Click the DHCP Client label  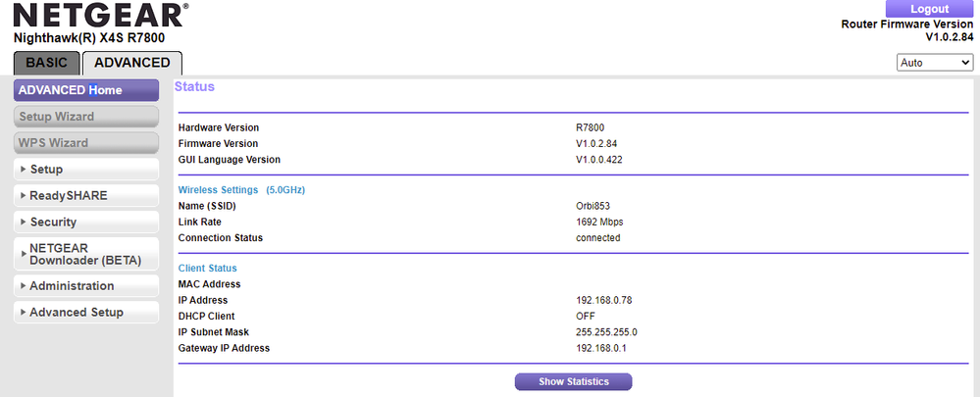point(206,316)
